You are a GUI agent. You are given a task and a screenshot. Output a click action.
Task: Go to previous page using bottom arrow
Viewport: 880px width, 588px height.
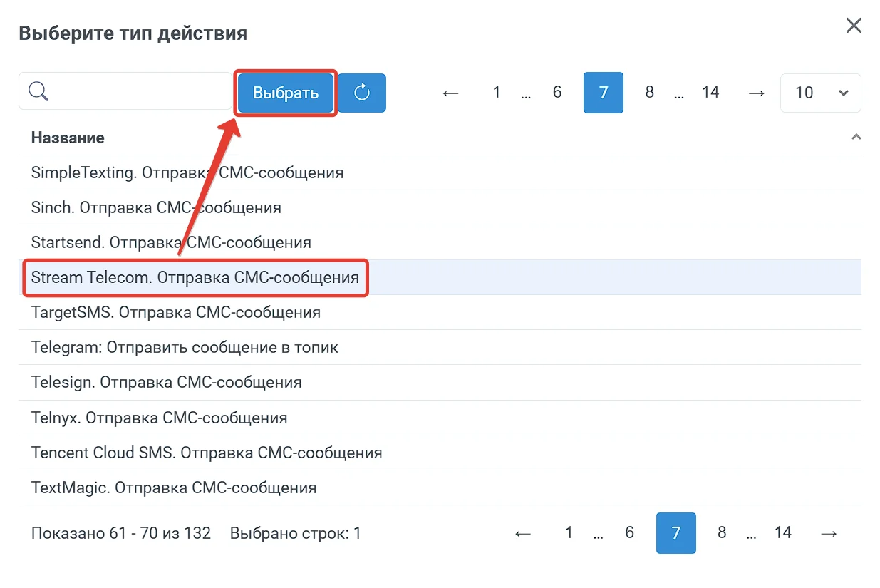point(523,533)
